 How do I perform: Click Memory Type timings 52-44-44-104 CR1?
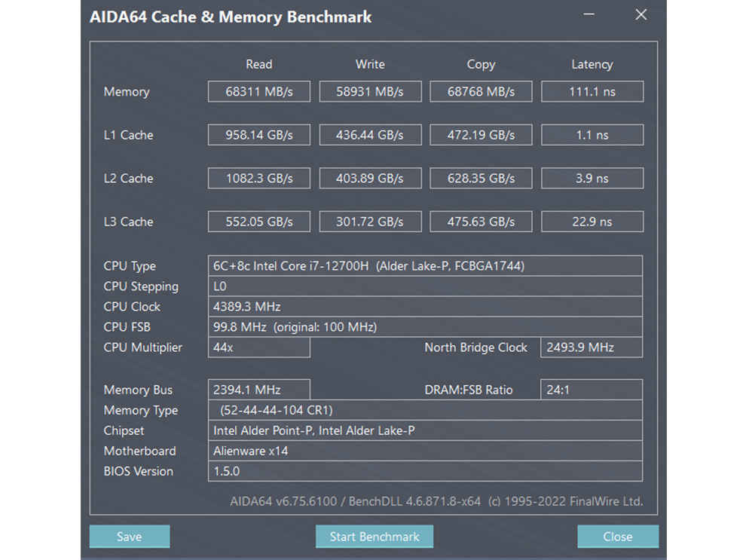(x=425, y=410)
